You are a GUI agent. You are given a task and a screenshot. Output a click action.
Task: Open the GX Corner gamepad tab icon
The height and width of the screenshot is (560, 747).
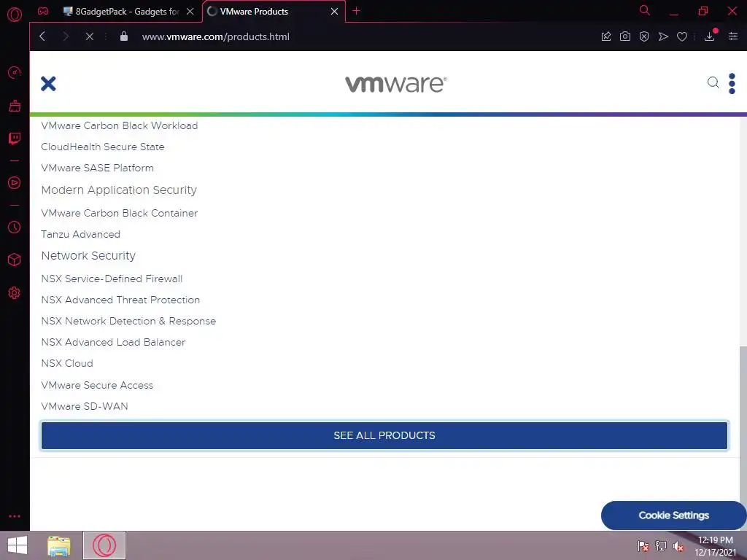tap(43, 12)
